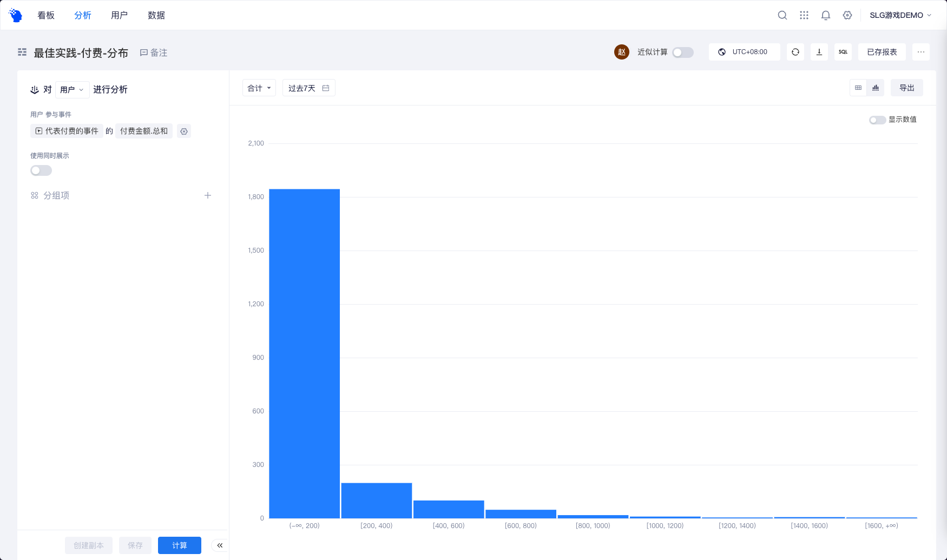Click the download icon in header
This screenshot has width=947, height=560.
[819, 52]
